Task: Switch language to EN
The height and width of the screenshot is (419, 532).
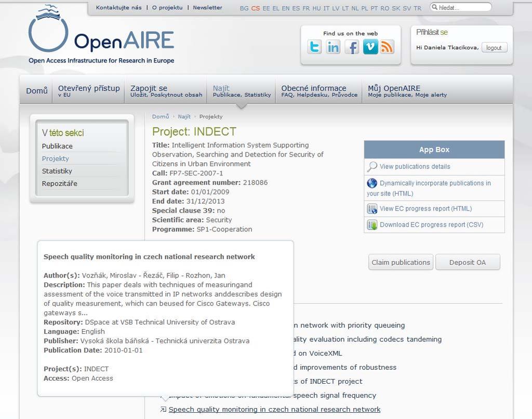Action: point(286,8)
